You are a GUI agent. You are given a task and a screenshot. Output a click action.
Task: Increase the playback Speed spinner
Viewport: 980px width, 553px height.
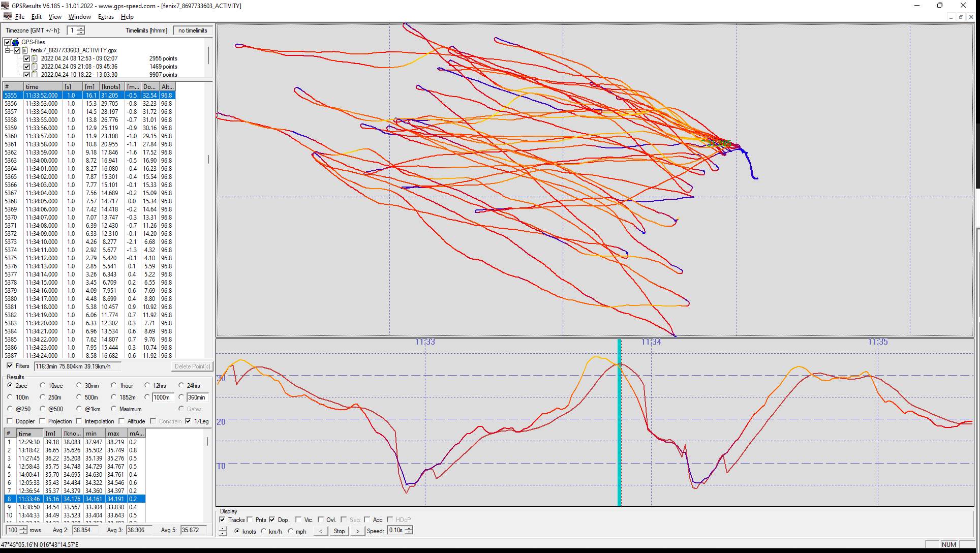pyautogui.click(x=409, y=528)
